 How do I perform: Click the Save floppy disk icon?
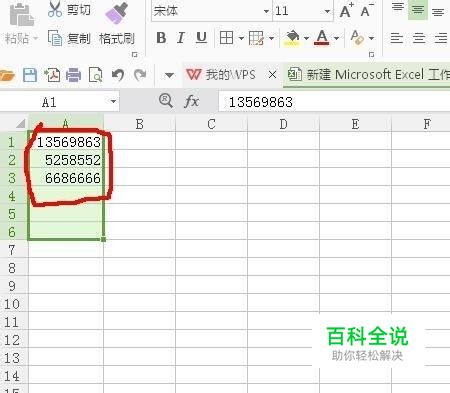pos(30,75)
